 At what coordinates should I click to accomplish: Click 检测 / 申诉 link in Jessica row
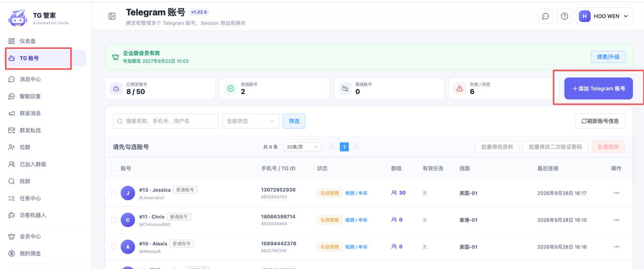(x=356, y=193)
